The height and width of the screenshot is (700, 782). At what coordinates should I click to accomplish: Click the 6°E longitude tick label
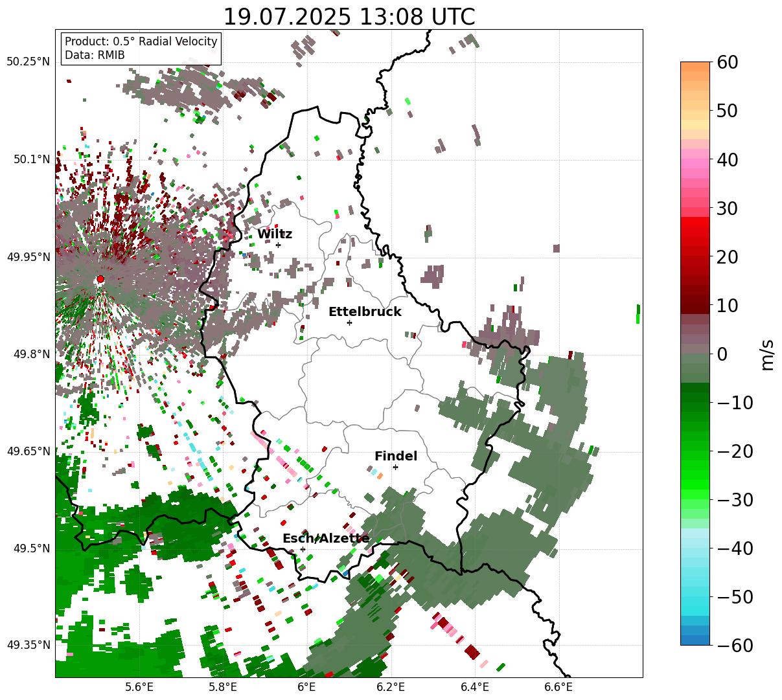pos(306,688)
